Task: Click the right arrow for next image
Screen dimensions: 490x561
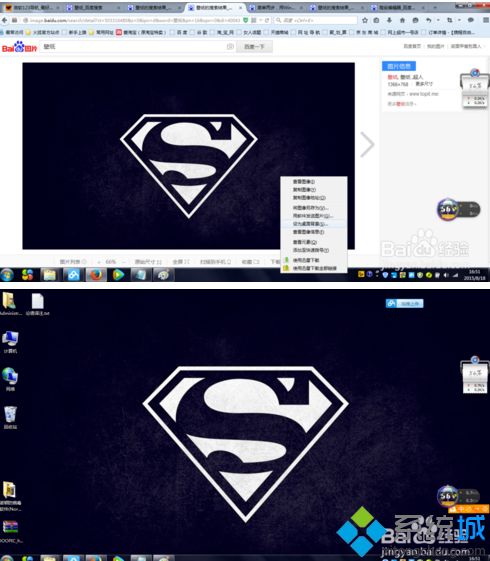Action: click(x=367, y=145)
